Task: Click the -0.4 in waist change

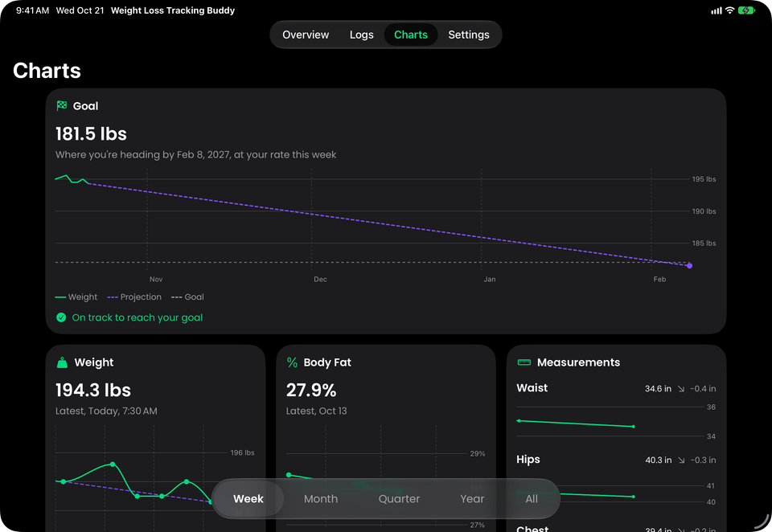Action: [x=703, y=389]
